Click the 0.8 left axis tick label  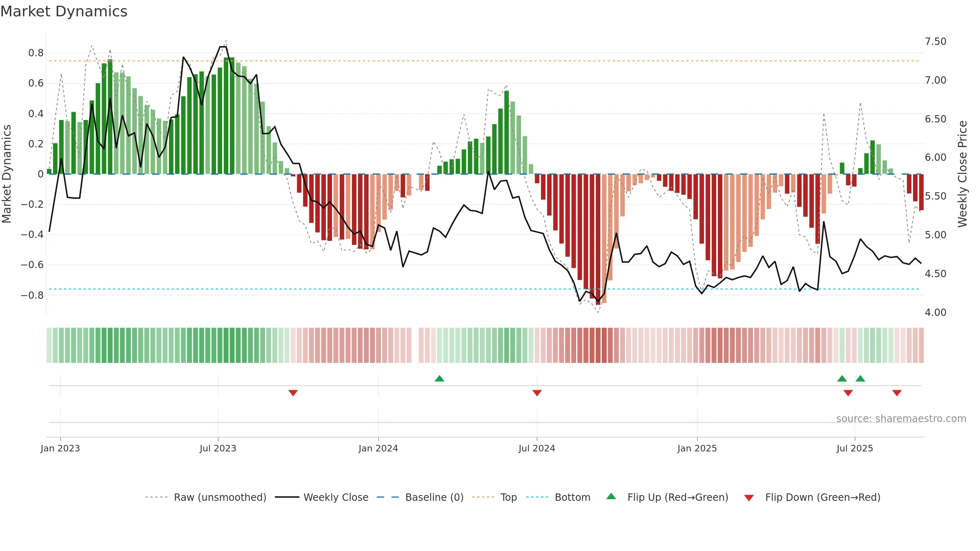pos(36,53)
